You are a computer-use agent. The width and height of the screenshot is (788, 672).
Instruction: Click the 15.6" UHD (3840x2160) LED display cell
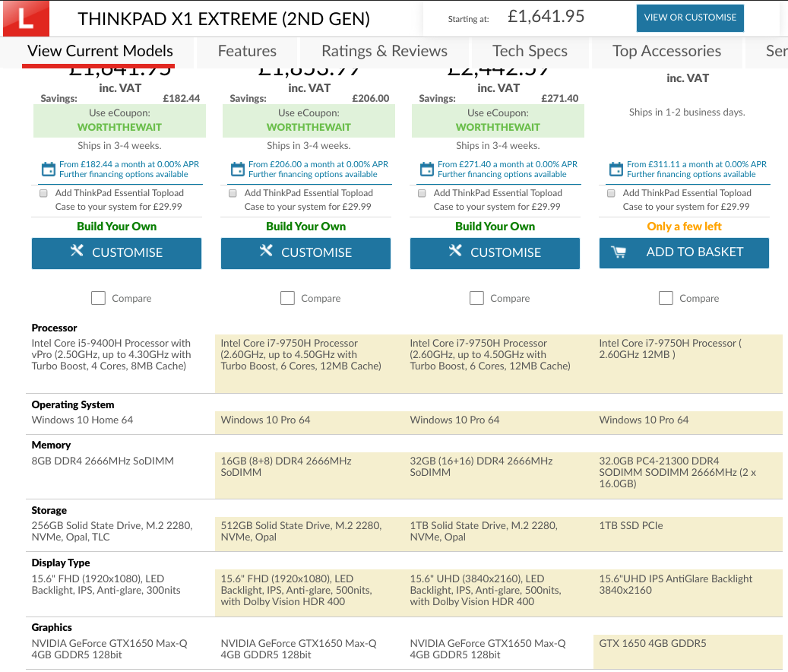[486, 590]
